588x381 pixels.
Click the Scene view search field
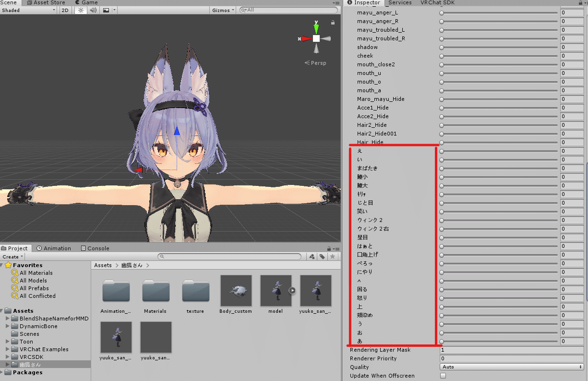click(288, 10)
